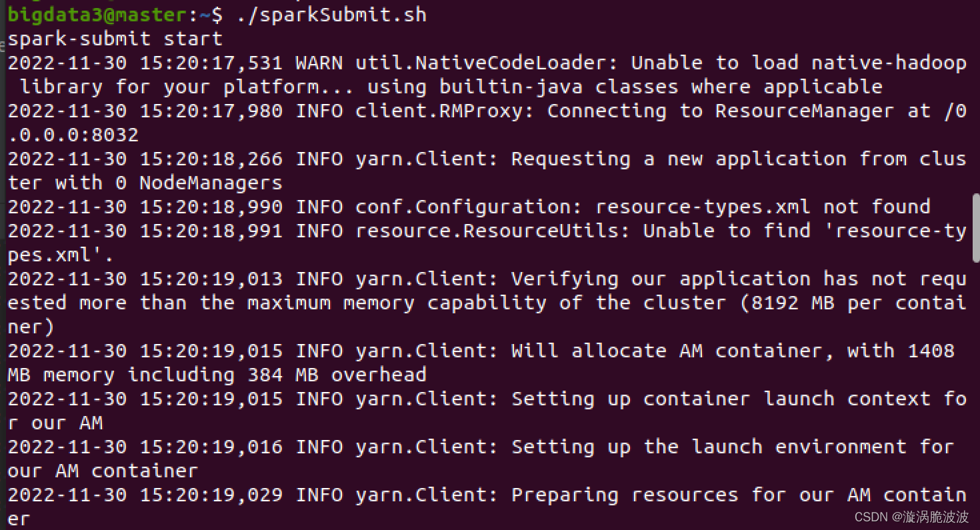Click the ./sparkSubmit.sh command text

coord(331,15)
